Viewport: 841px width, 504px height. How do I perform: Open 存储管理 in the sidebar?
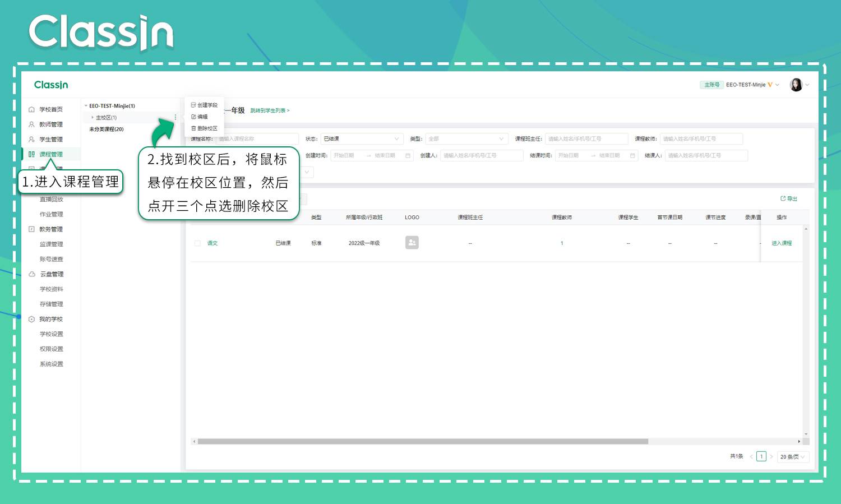pos(52,304)
